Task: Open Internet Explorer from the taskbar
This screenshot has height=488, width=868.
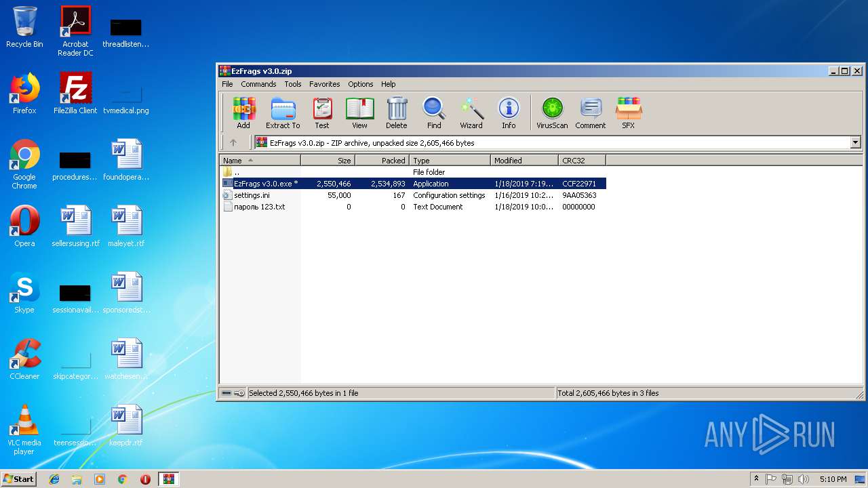Action: pos(54,479)
